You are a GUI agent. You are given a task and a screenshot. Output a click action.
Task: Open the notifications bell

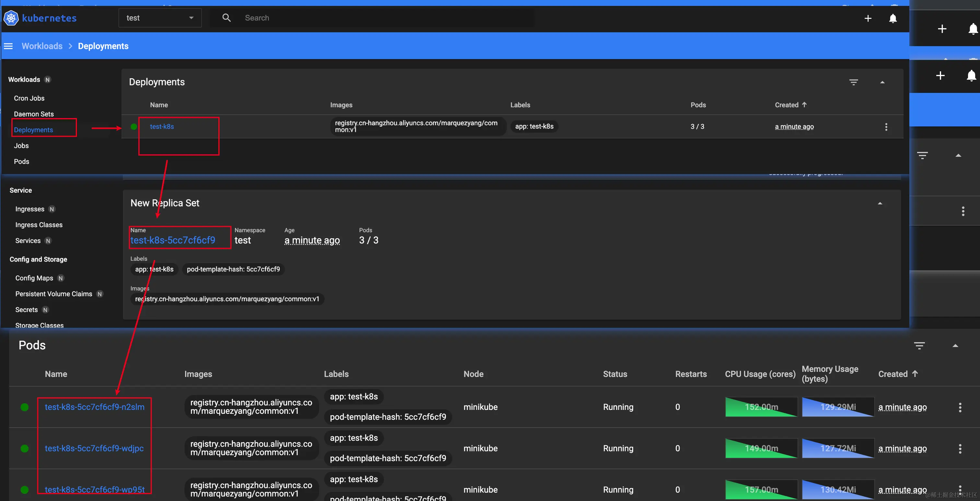892,18
